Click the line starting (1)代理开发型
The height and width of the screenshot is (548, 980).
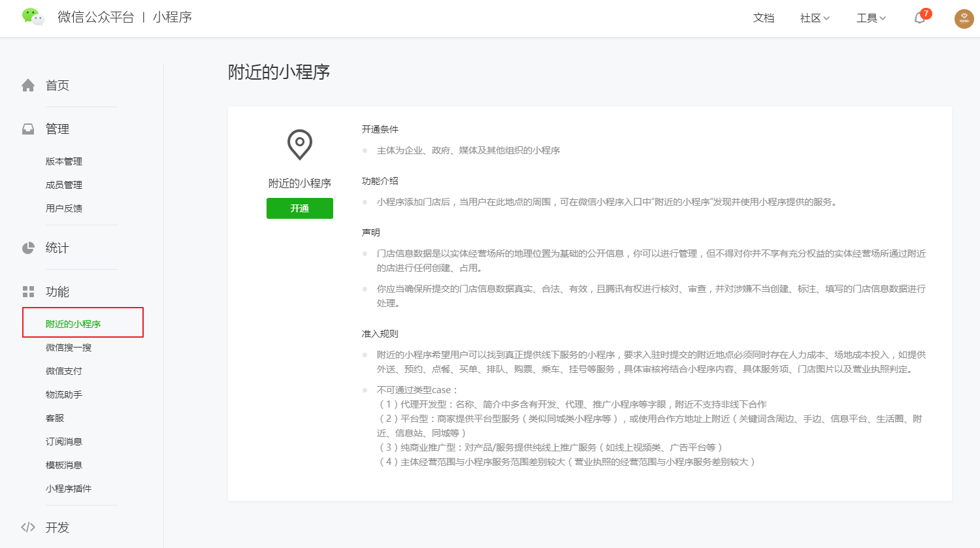(x=573, y=404)
